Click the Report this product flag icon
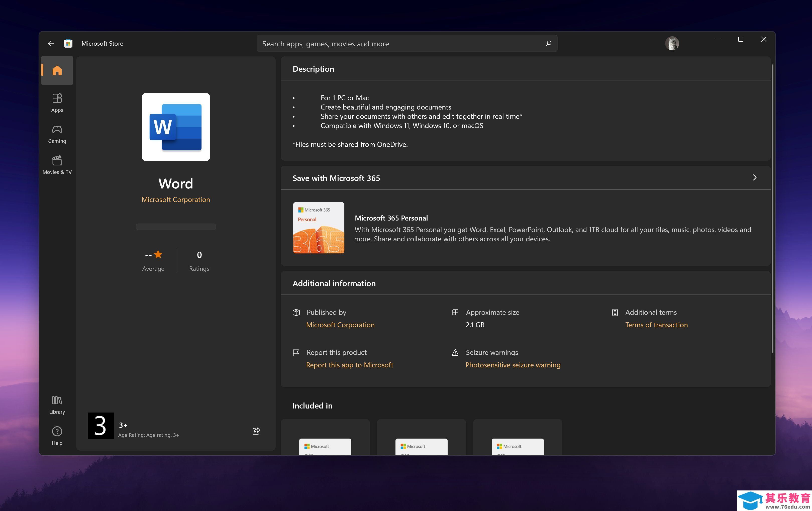Screen dimensions: 812x511 click(296, 352)
